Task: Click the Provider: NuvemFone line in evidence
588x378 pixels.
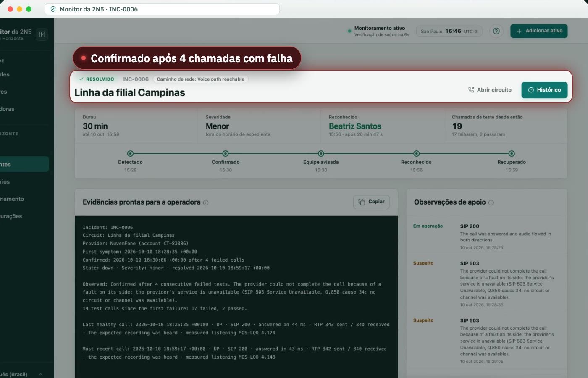Action: click(x=136, y=244)
